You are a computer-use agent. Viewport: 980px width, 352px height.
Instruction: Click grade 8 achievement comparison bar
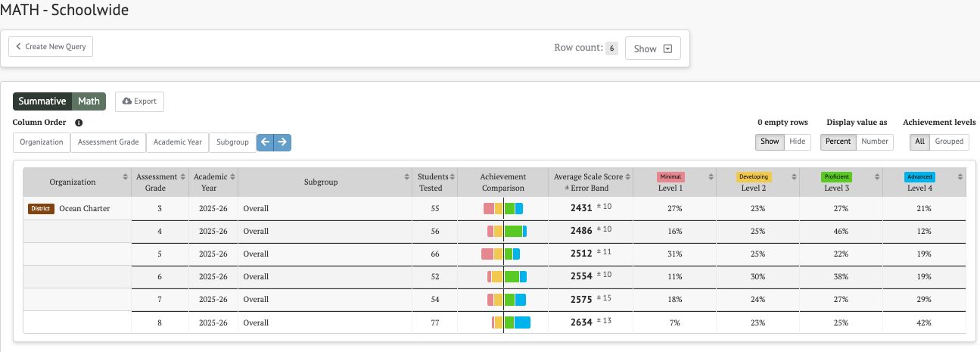pos(511,322)
